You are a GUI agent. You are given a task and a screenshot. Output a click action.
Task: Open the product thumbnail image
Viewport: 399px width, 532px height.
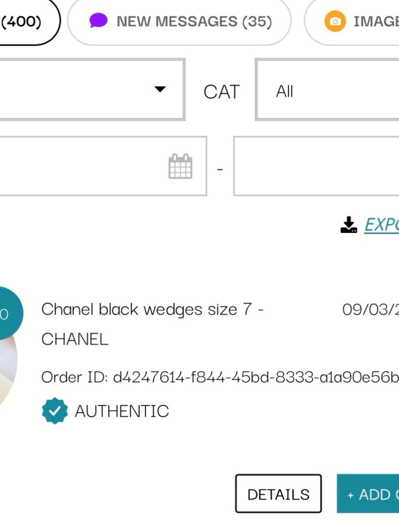tap(8, 367)
